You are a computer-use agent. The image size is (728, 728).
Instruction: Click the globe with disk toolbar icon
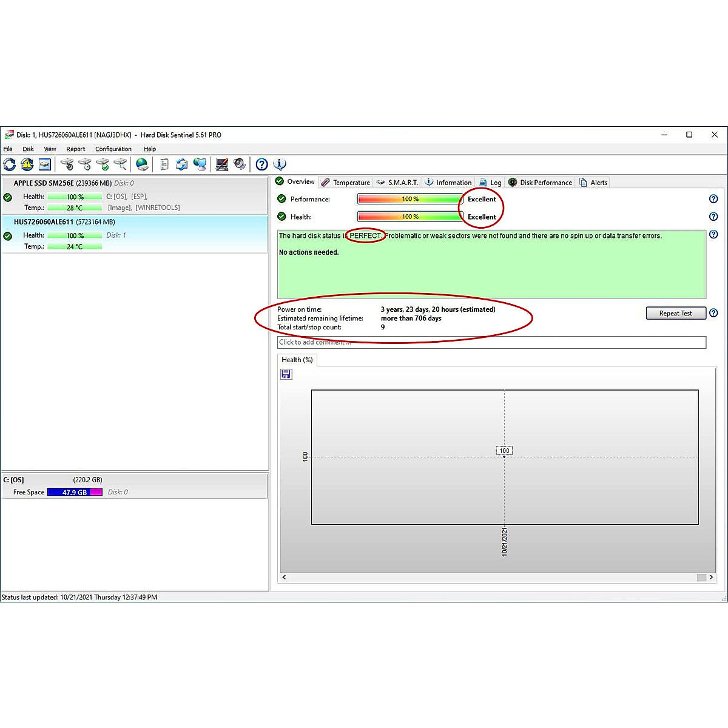click(142, 164)
